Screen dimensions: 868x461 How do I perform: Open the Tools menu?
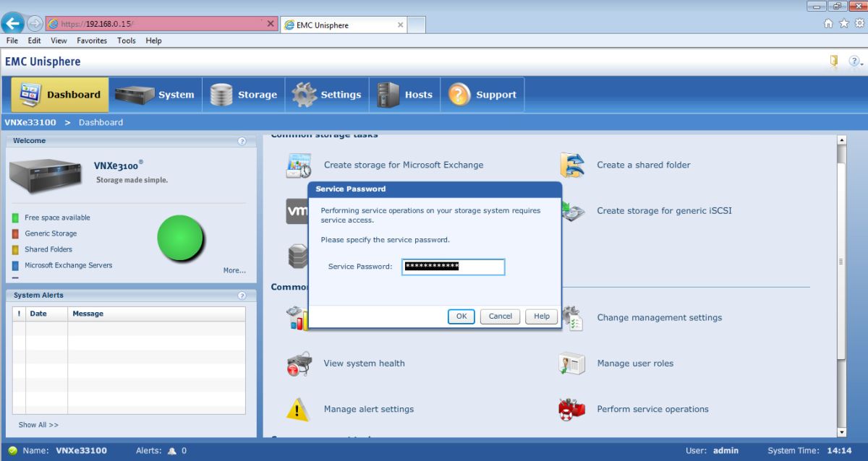[x=126, y=40]
